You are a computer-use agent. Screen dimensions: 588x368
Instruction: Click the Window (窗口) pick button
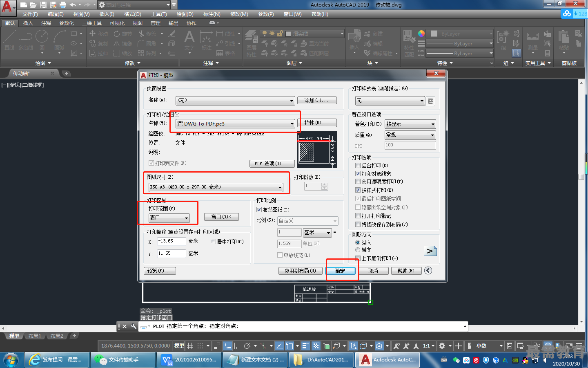pyautogui.click(x=221, y=217)
